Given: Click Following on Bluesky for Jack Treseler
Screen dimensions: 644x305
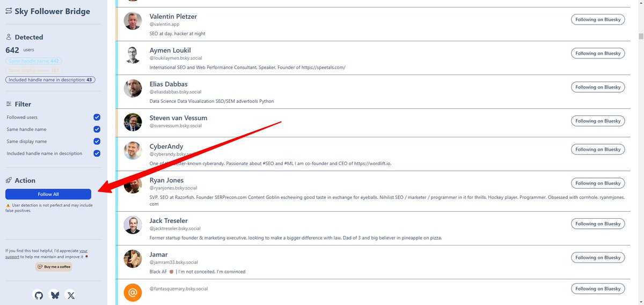Looking at the screenshot, I should click(x=598, y=224).
